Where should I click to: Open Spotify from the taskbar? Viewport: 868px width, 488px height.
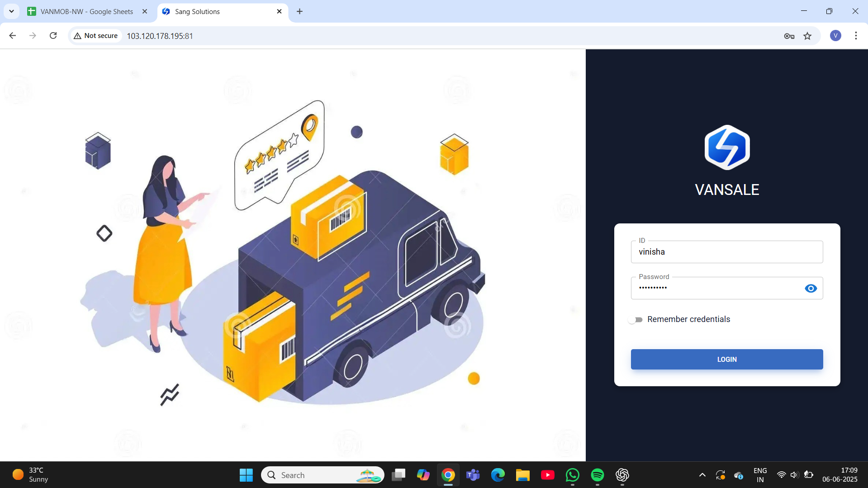click(x=597, y=475)
